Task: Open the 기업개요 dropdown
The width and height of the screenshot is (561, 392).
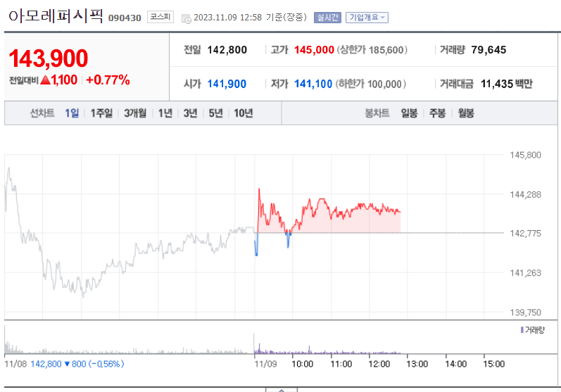Action: point(367,18)
